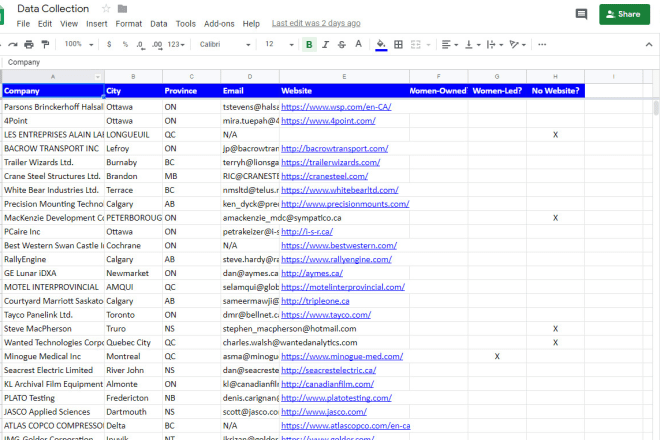
Task: Format as currency with dollar icon
Action: 109,44
